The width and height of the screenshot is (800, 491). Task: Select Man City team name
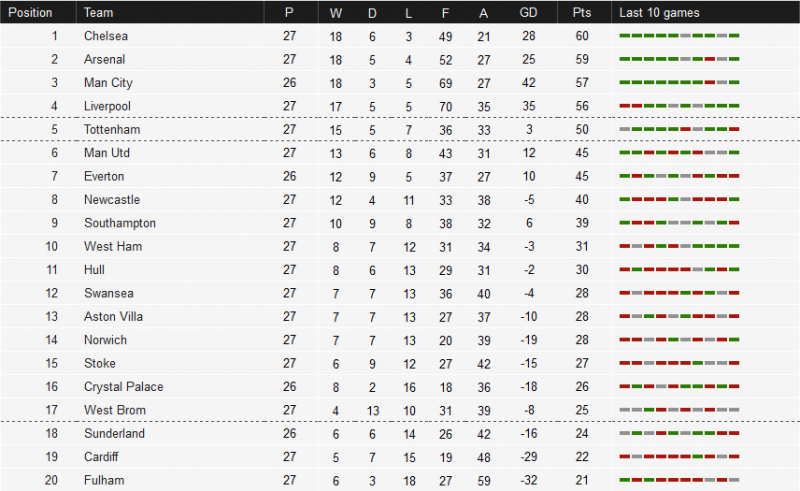(x=108, y=83)
